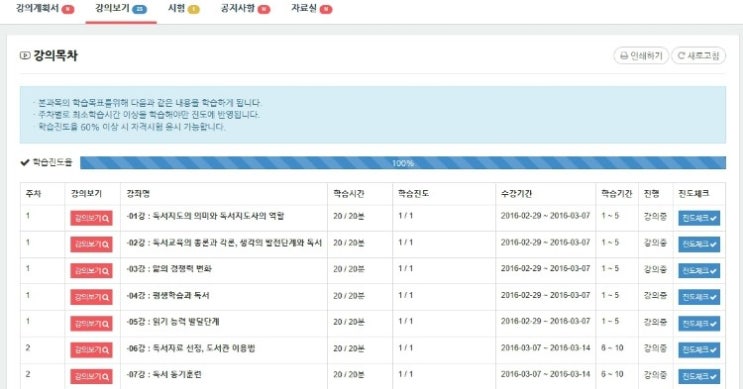Click the blue badge on 강의보기 tab
Screen dimensions: 743x389
click(139, 9)
